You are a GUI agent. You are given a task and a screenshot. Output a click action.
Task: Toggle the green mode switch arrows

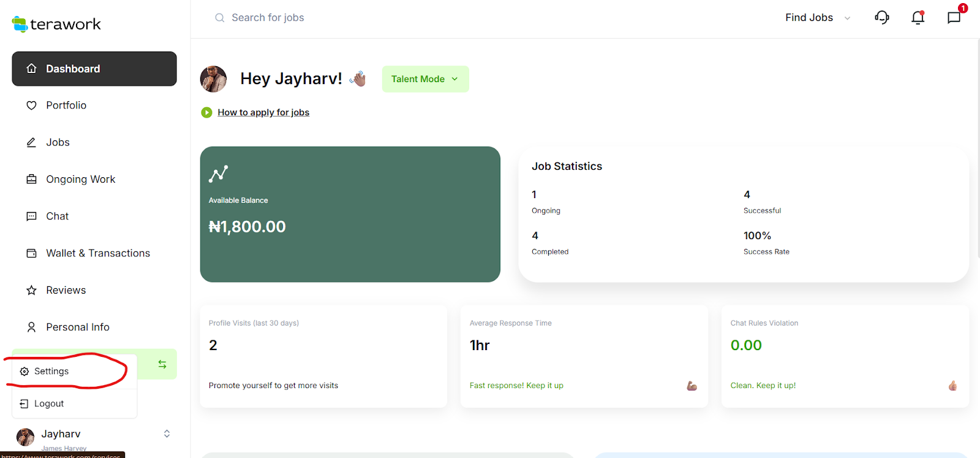(x=162, y=364)
